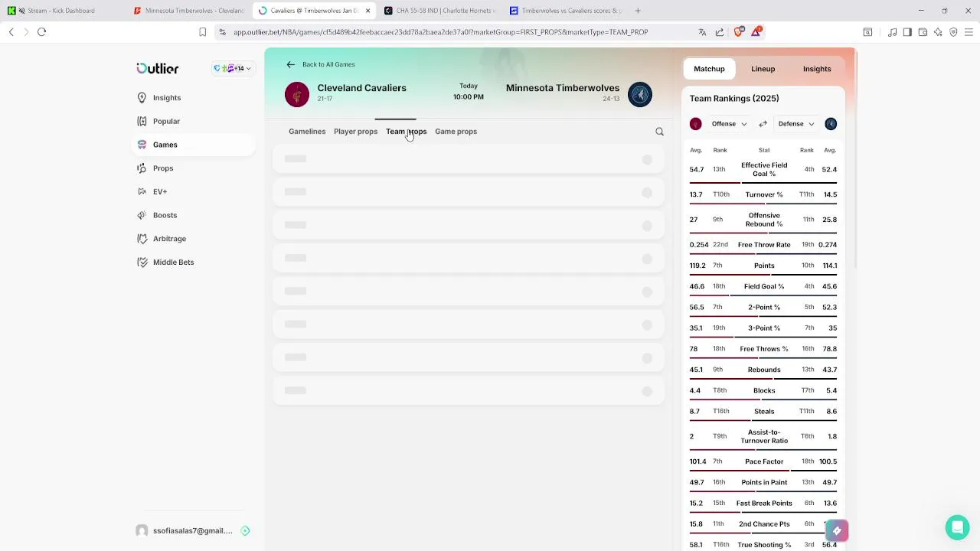The image size is (980, 551).
Task: Click Timberwolves logo in Team Rankings panel
Action: [831, 124]
